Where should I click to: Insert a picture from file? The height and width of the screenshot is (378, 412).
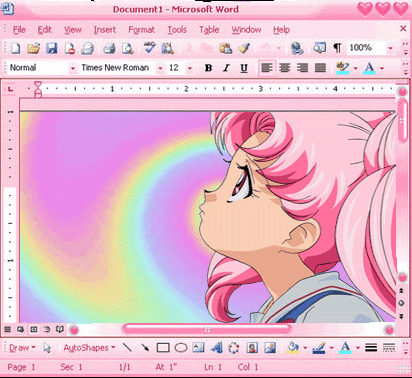coord(270,348)
